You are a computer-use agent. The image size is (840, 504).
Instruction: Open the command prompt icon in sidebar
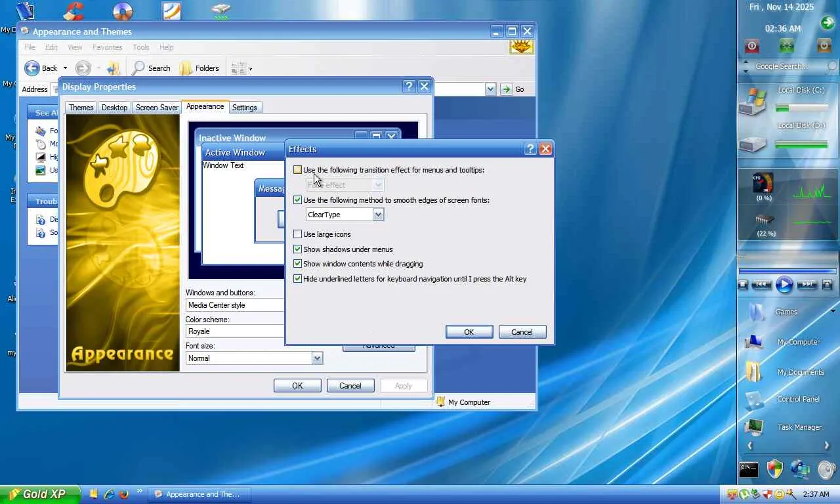[749, 469]
